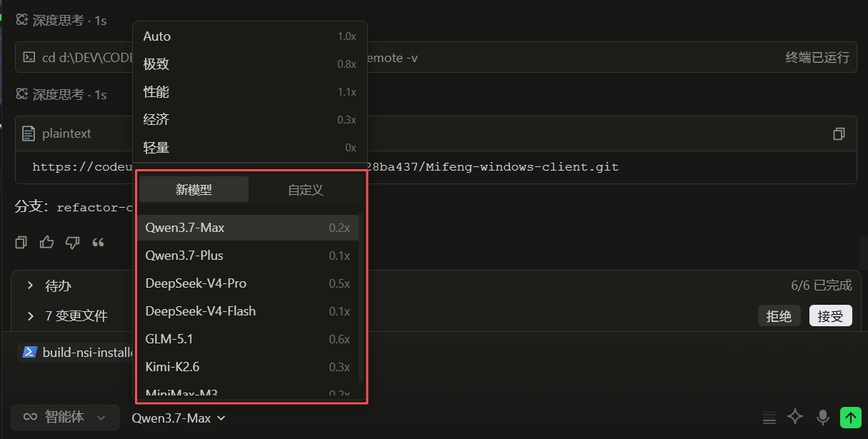The width and height of the screenshot is (868, 439).
Task: Select the Kimi-K2.6 model
Action: click(248, 367)
